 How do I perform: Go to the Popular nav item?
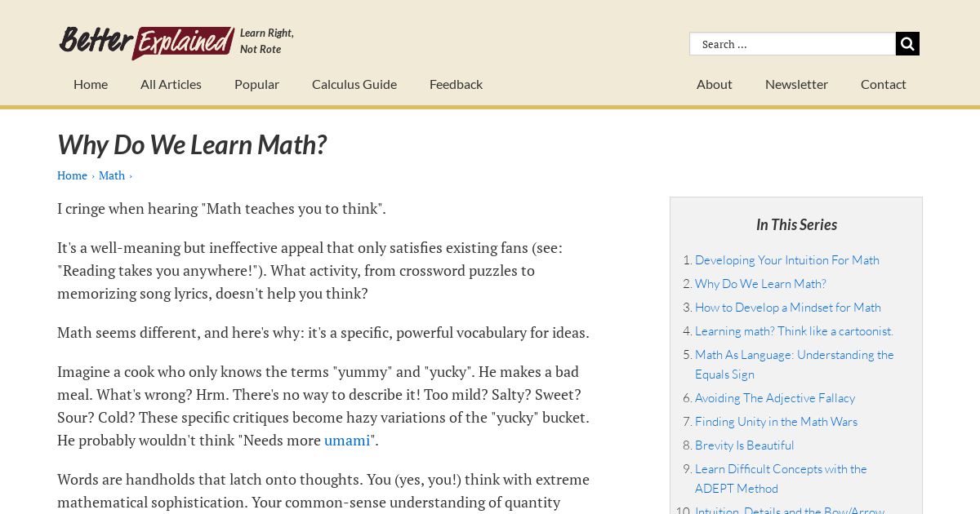(256, 84)
